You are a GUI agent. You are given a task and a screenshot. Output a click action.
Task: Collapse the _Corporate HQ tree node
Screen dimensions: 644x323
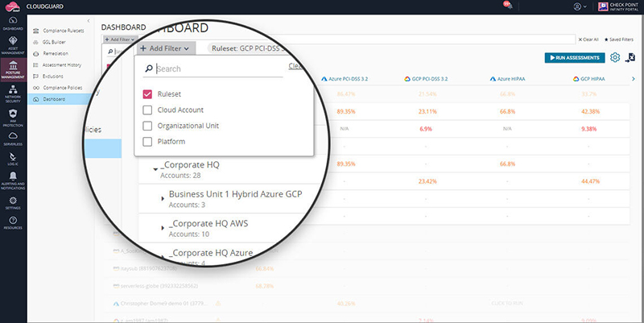(155, 169)
